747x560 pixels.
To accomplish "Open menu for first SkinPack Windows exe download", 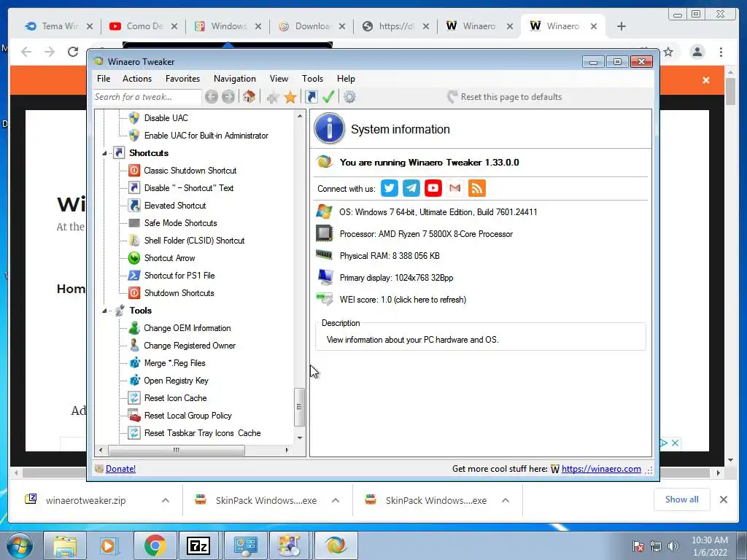I will click(336, 500).
